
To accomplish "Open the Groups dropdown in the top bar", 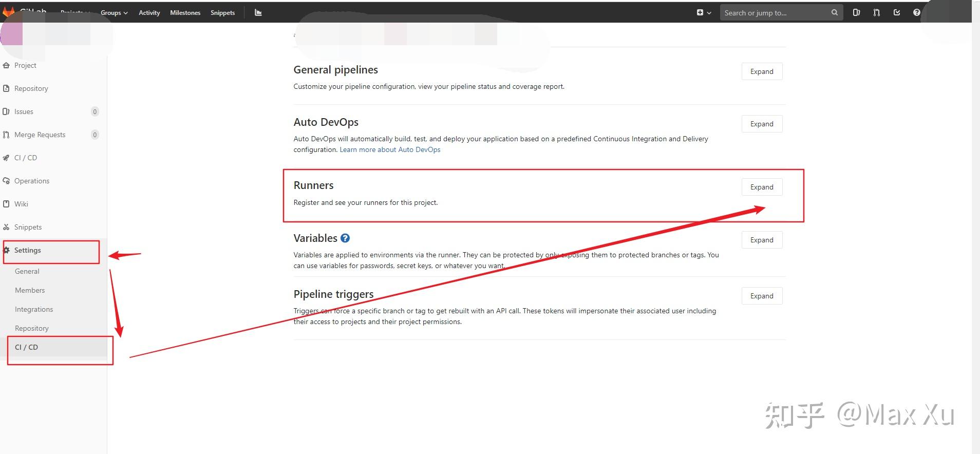I will click(x=114, y=13).
